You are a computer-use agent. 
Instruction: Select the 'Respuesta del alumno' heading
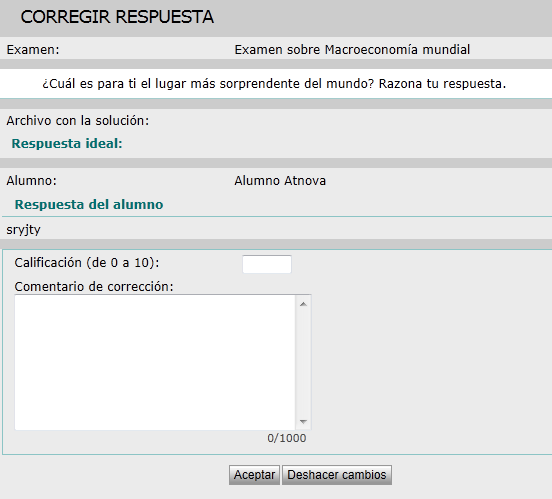point(89,205)
